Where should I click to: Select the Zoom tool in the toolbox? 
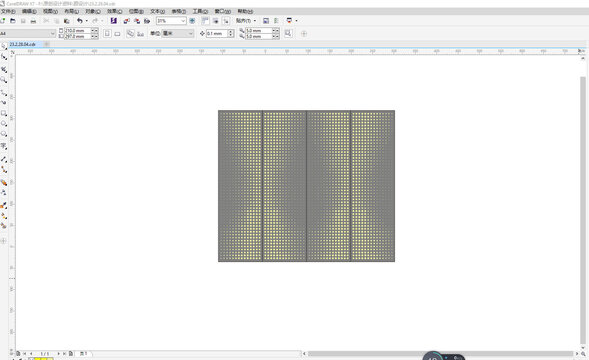pos(4,80)
